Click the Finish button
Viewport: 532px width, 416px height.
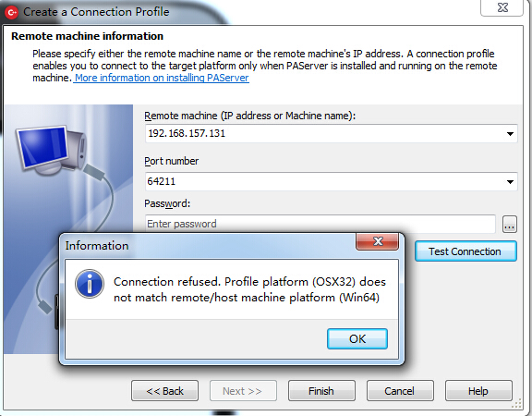pos(321,391)
